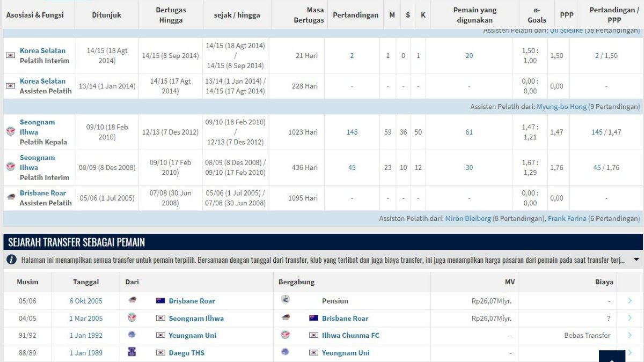View the 45 matches for Seongnam Ilhwa Pelatih Interim

pos(352,167)
